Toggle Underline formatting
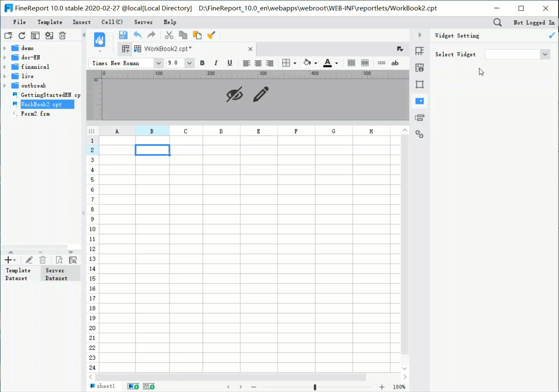This screenshot has height=392, width=559. 230,63
